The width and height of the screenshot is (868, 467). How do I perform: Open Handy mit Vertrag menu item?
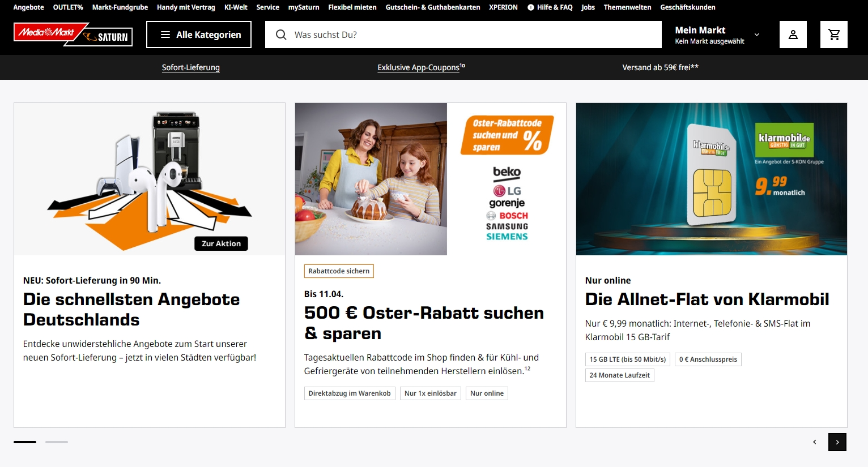click(186, 7)
